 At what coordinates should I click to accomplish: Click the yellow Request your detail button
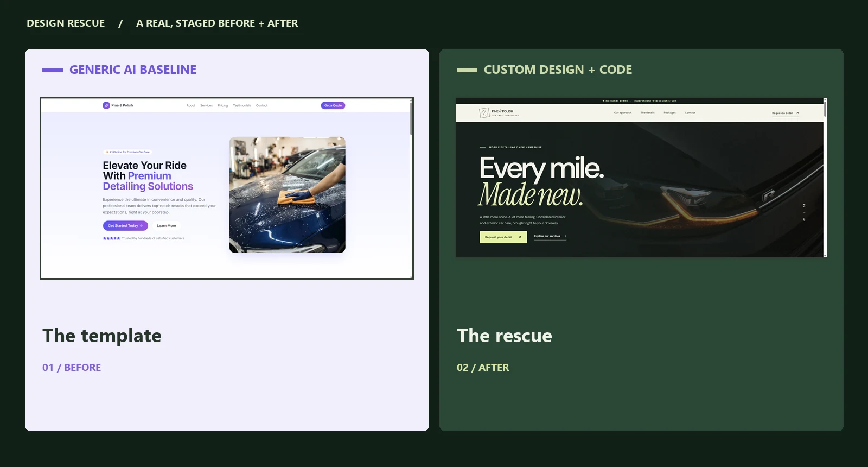click(503, 237)
